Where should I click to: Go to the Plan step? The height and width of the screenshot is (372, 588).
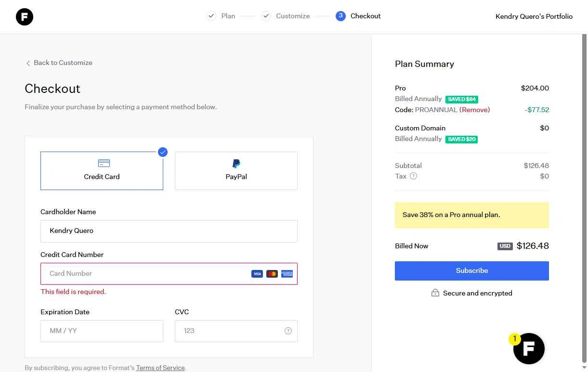(x=228, y=16)
